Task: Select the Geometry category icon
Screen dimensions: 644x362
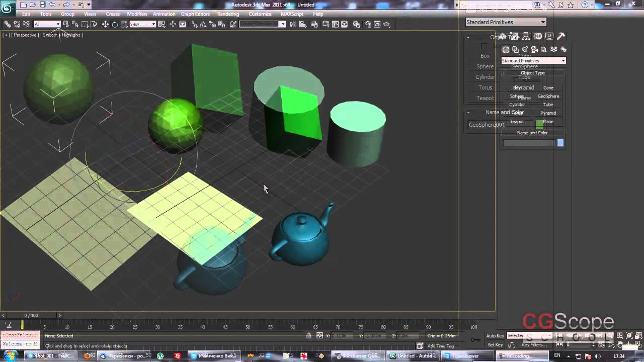Action: (506, 49)
